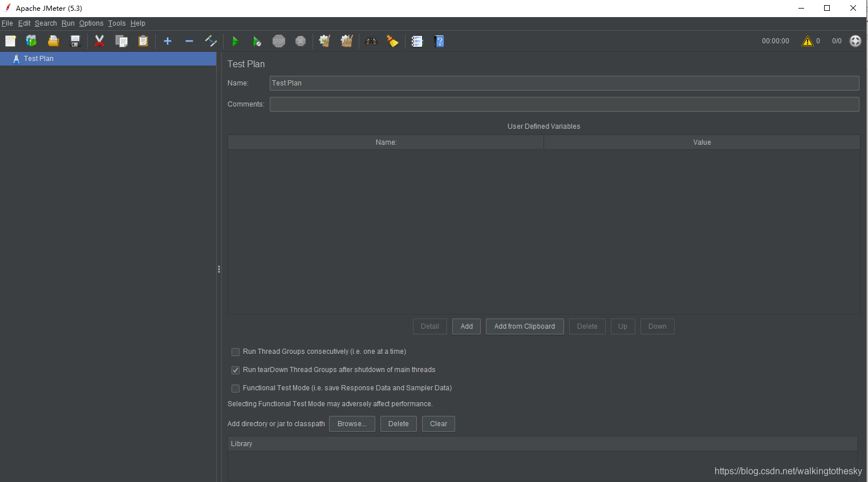Image resolution: width=868 pixels, height=482 pixels.
Task: Click the Reset Search icon
Action: (393, 41)
